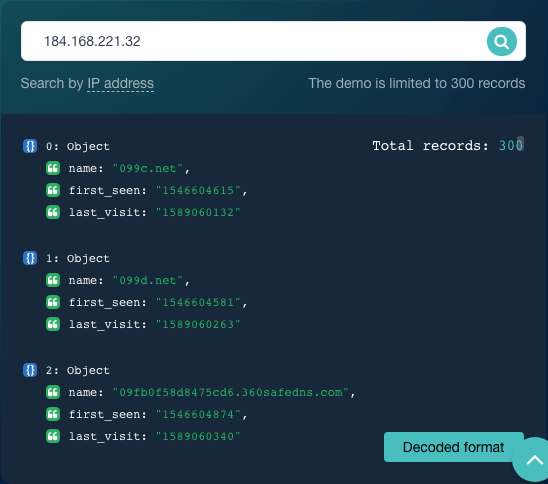The height and width of the screenshot is (484, 548).
Task: Click the scroll-to-top chevron button
Action: tap(533, 460)
